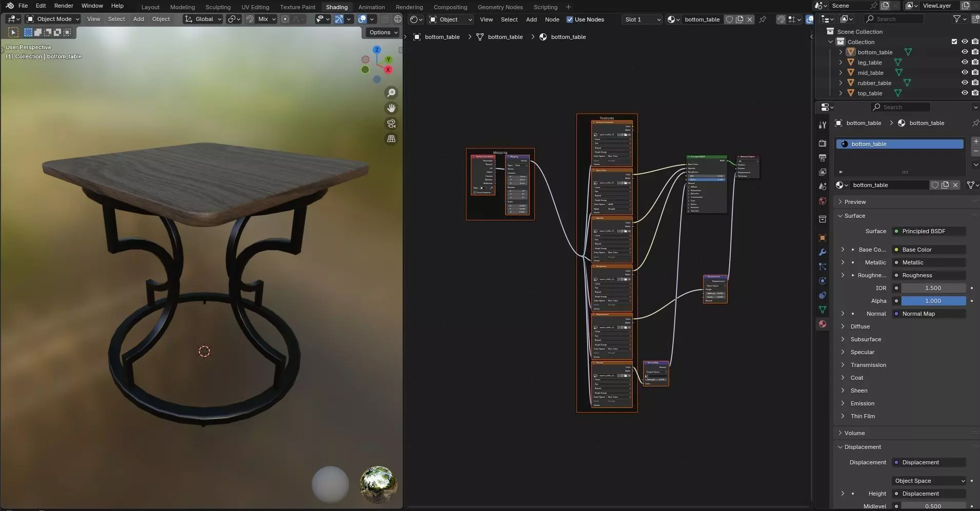
Task: Open the Modifiers wrench tab icon
Action: point(823,252)
